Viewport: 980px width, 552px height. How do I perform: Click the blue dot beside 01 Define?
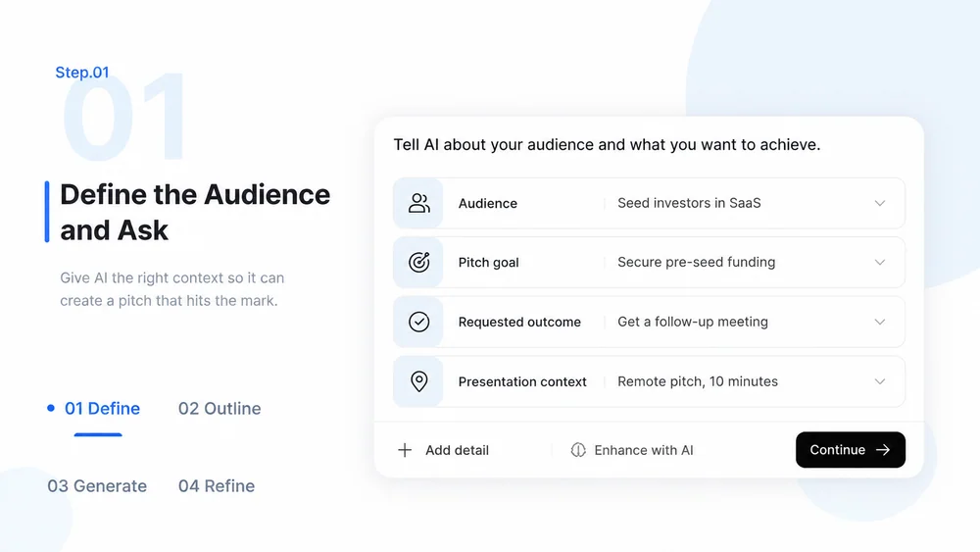(x=51, y=408)
